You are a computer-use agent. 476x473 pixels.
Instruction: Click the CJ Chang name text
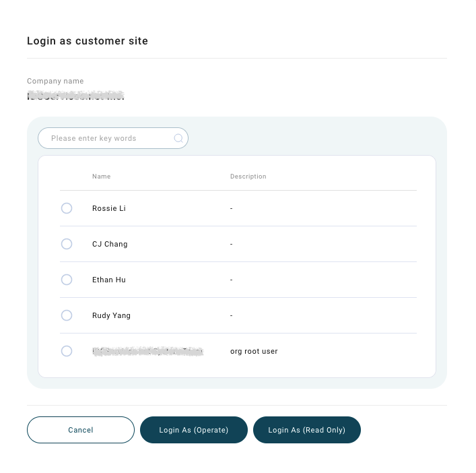pyautogui.click(x=110, y=244)
